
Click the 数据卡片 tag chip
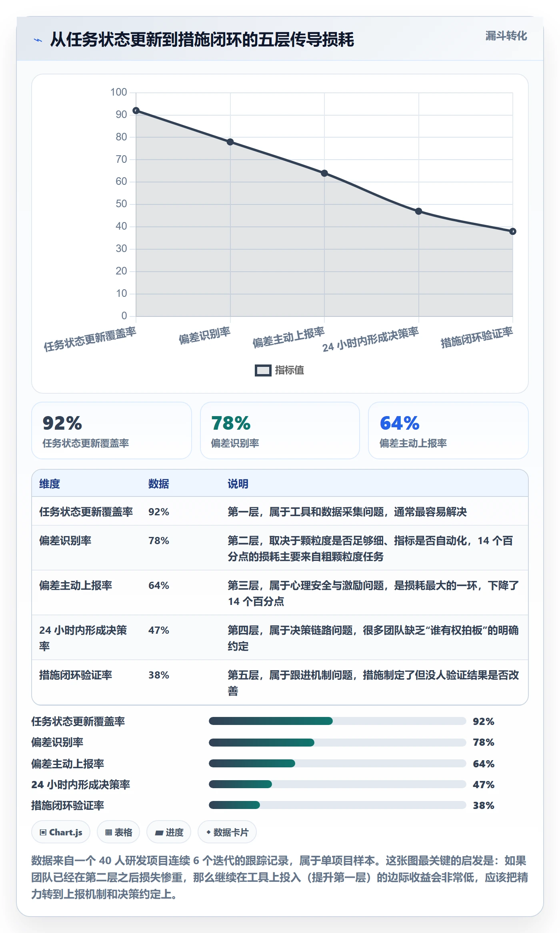coord(227,832)
